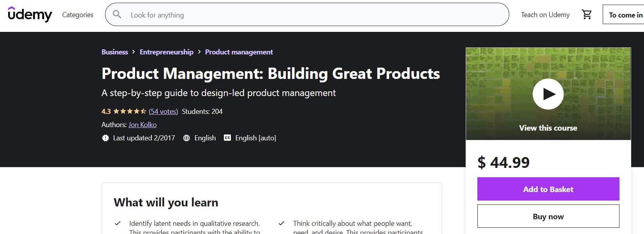The width and height of the screenshot is (644, 234).
Task: Click the search magnifier icon
Action: point(117,14)
